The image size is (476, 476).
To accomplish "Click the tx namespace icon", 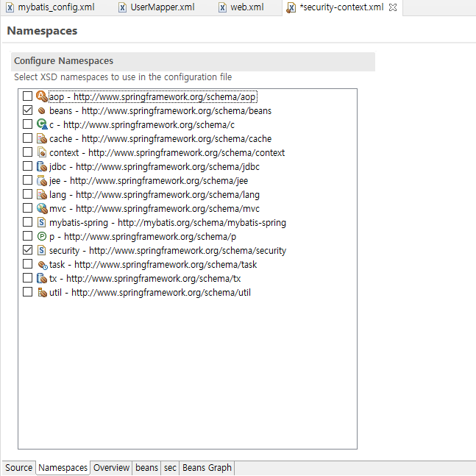I will click(x=42, y=278).
